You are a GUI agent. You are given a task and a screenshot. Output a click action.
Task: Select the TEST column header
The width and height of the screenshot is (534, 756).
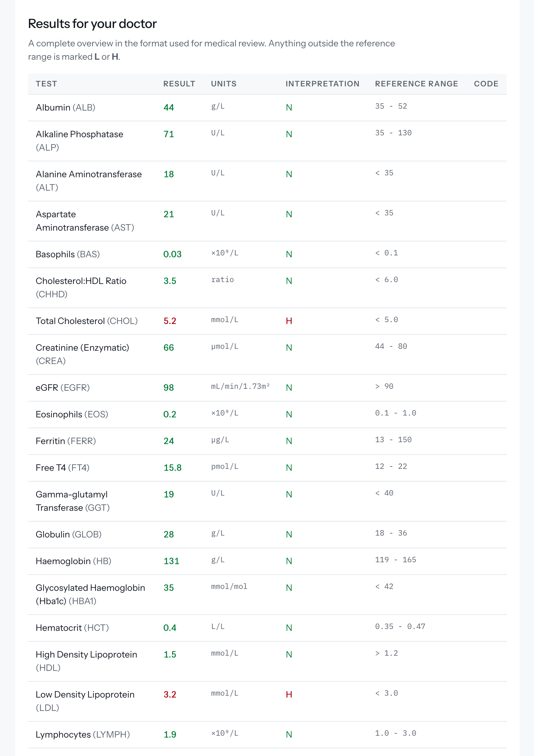point(46,84)
